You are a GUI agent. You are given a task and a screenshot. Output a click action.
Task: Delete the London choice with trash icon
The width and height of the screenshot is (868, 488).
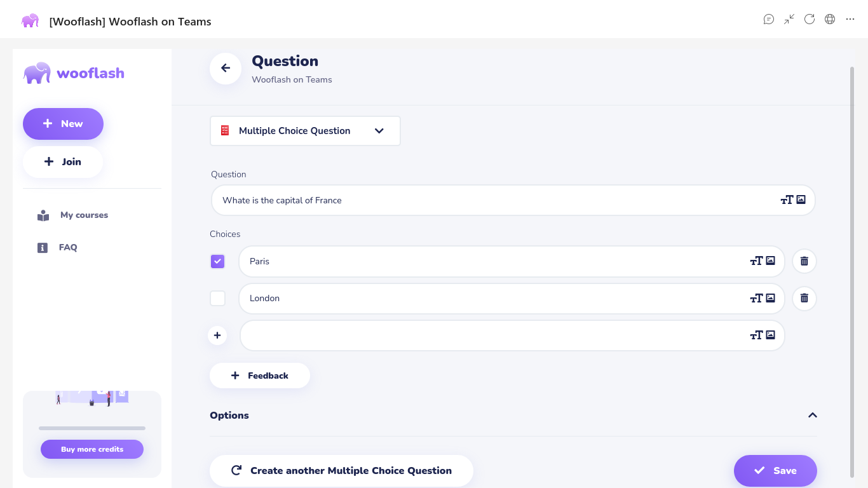point(804,298)
